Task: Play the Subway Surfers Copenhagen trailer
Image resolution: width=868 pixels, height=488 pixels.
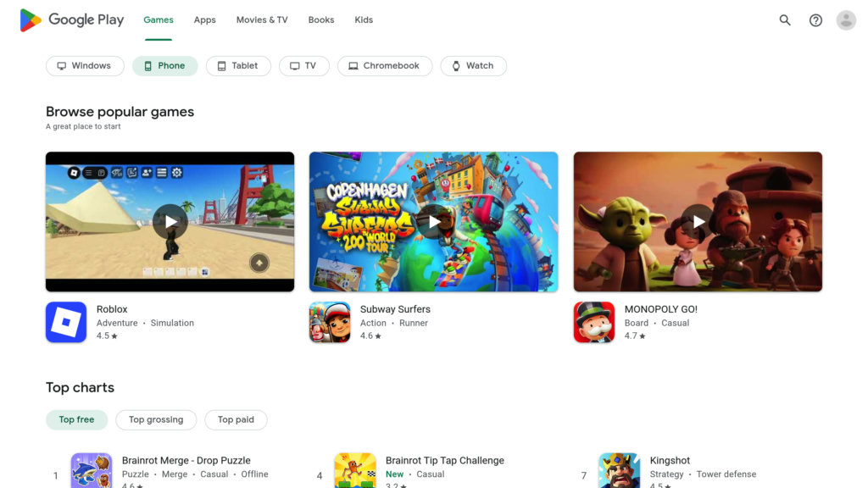Action: (433, 222)
